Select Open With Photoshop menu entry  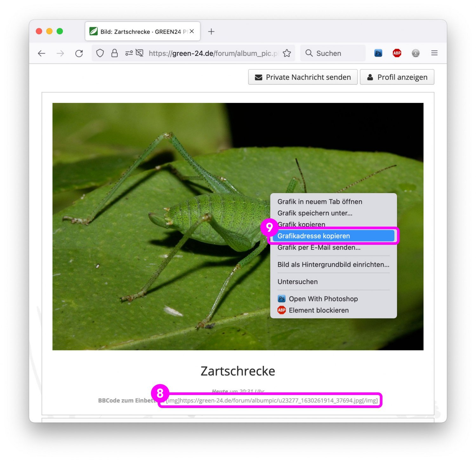(x=323, y=299)
